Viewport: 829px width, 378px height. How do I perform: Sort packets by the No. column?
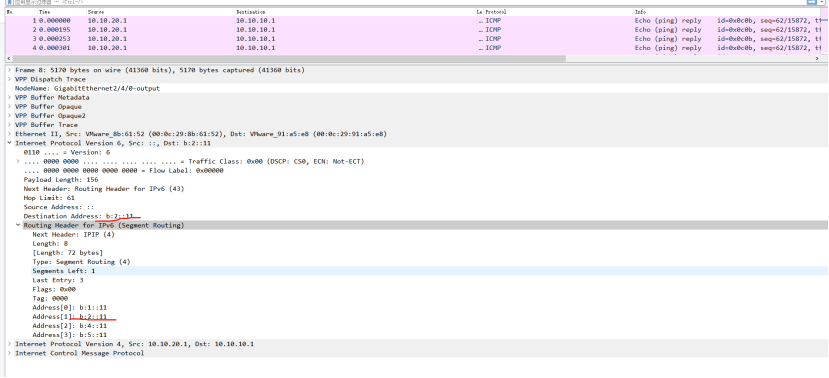point(10,12)
